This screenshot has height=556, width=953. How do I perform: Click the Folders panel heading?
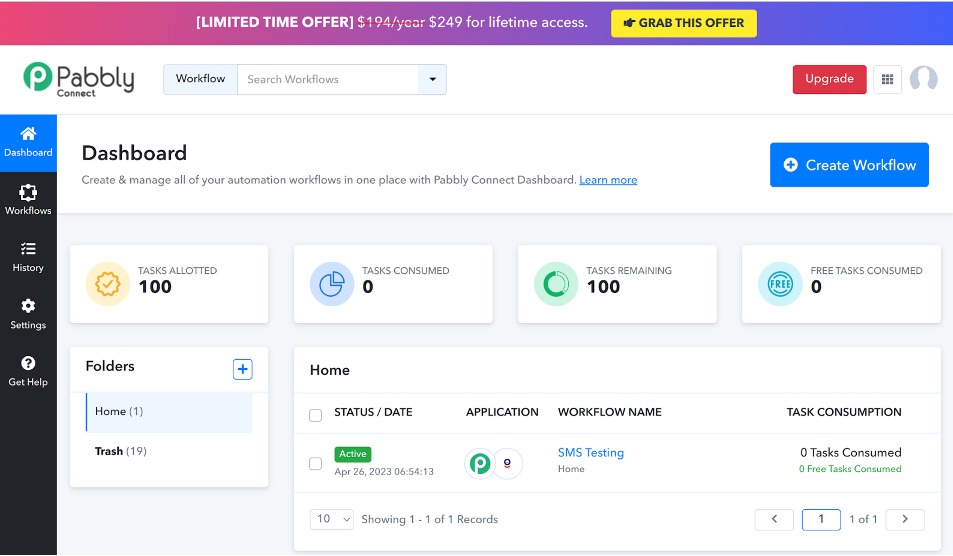(110, 366)
